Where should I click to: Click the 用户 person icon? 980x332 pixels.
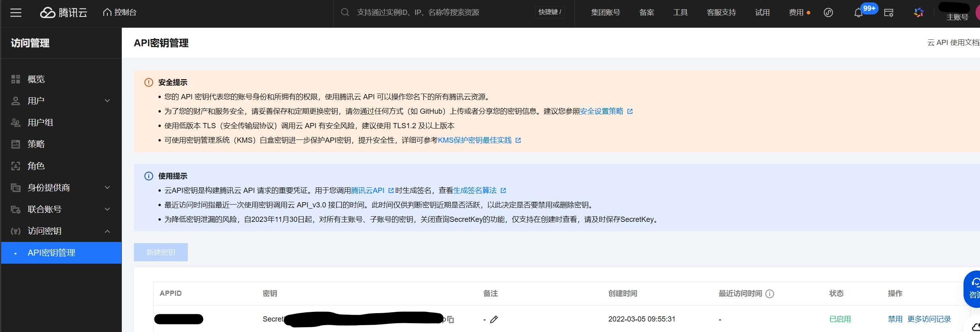click(x=16, y=101)
